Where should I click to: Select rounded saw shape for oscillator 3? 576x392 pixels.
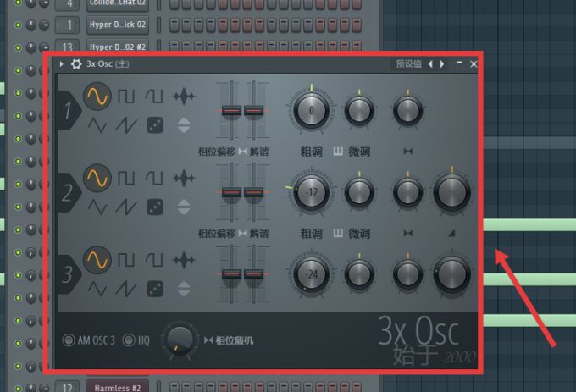154,260
